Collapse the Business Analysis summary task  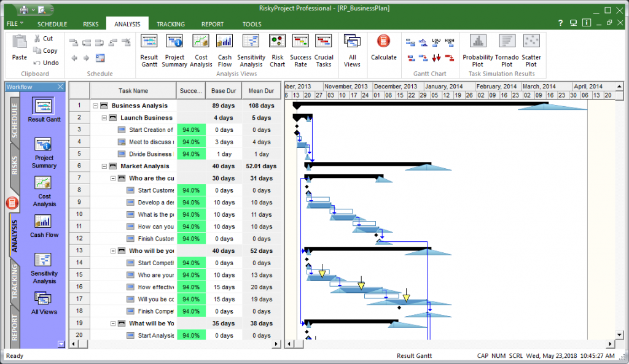[96, 106]
